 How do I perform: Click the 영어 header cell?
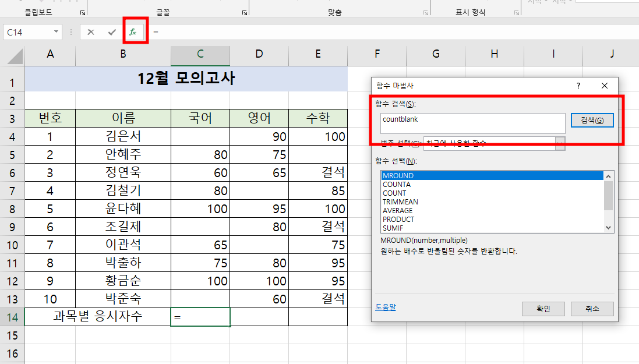click(259, 118)
